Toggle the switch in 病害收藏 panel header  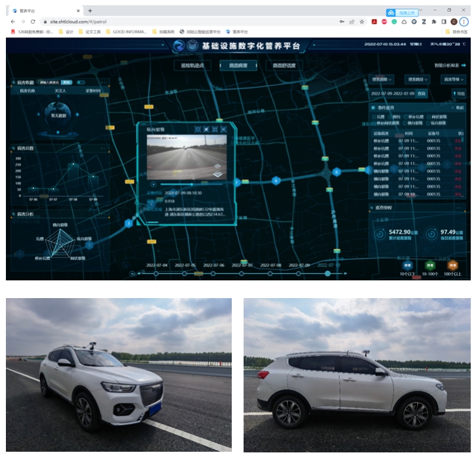(x=81, y=82)
